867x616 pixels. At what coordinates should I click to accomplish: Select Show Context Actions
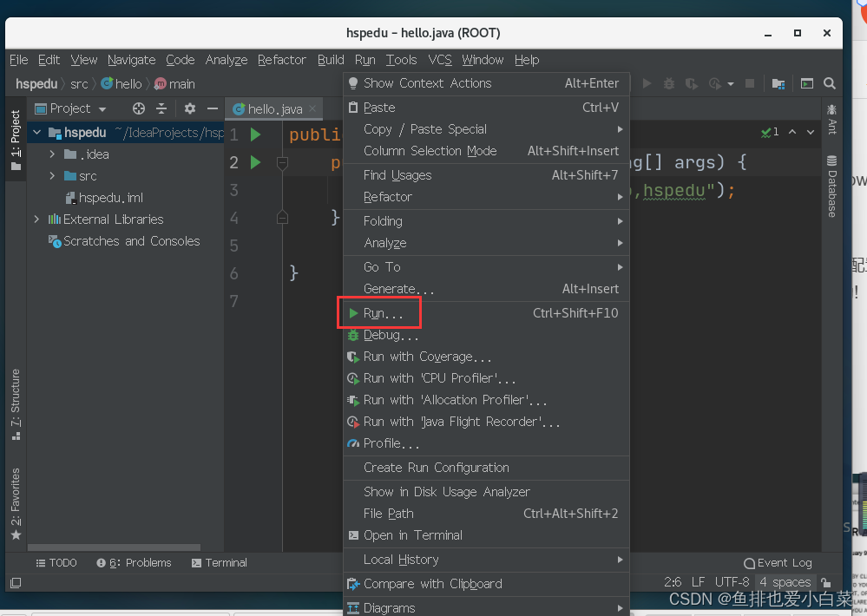pos(486,83)
